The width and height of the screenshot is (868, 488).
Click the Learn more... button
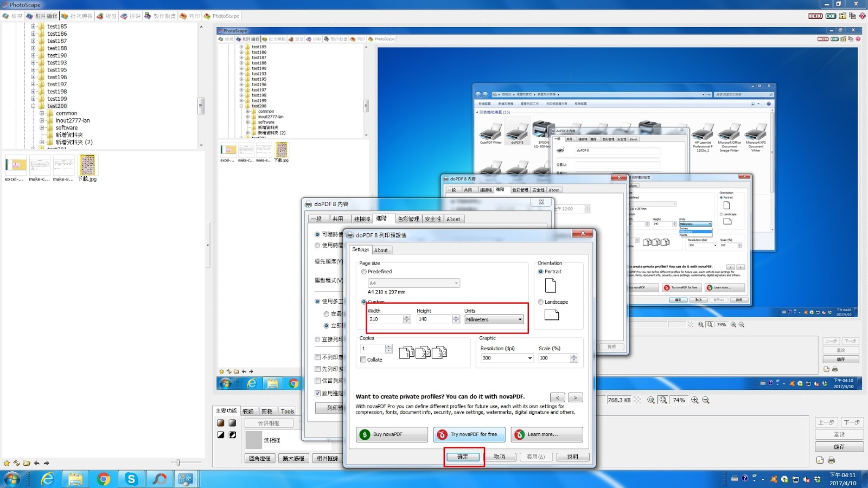547,434
